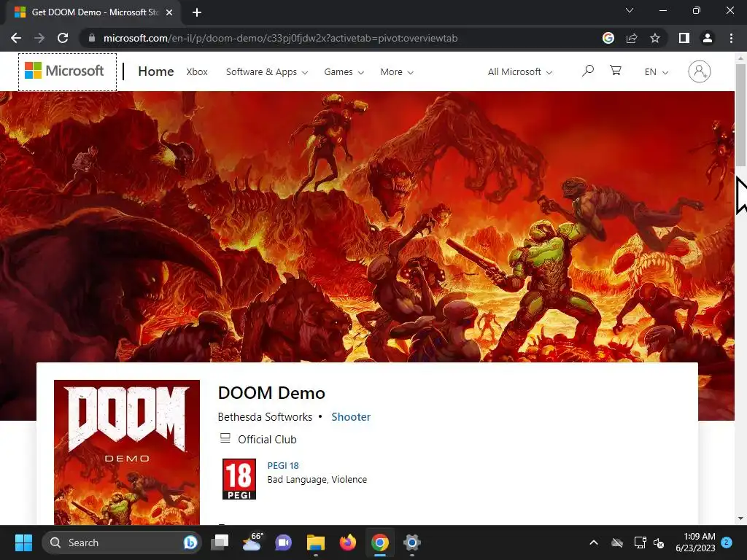Open the shopping cart icon

616,71
